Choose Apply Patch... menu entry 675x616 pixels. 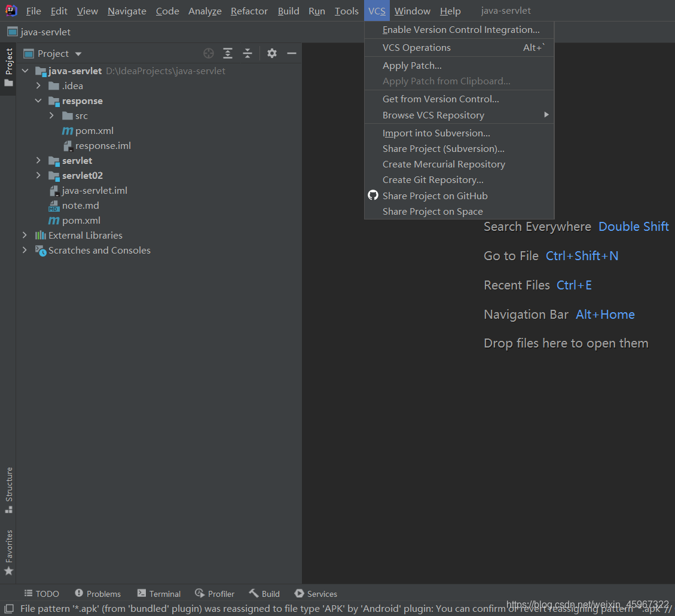459,65
